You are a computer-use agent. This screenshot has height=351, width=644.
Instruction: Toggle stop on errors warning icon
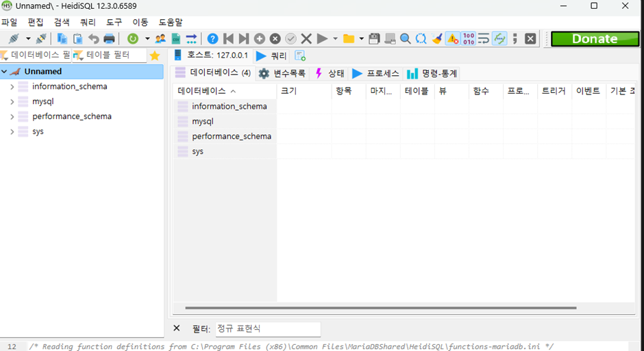coord(453,38)
